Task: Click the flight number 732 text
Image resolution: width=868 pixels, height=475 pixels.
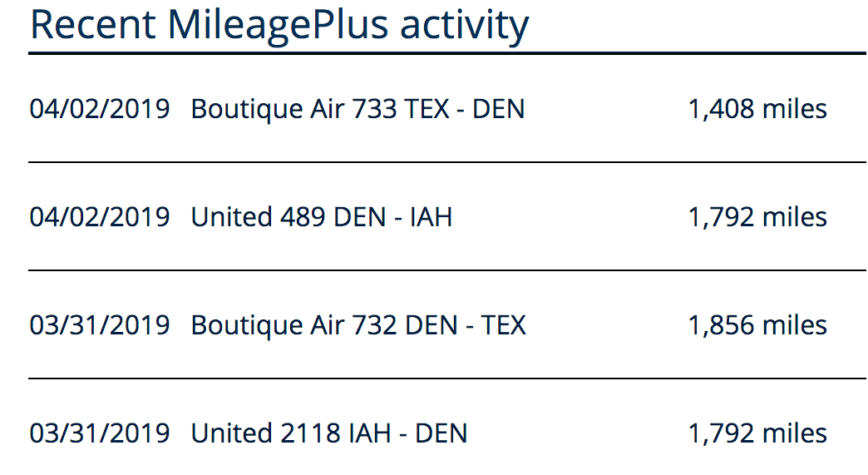Action: point(374,324)
